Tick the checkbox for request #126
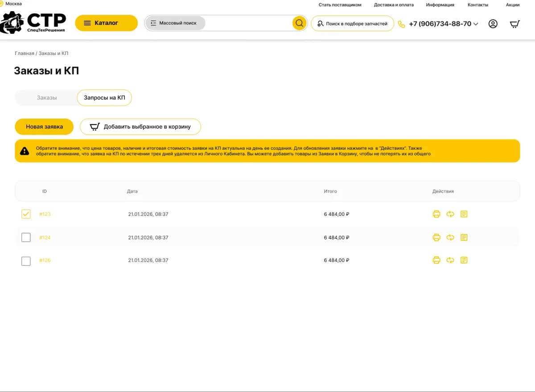535x392 pixels. coord(26,260)
